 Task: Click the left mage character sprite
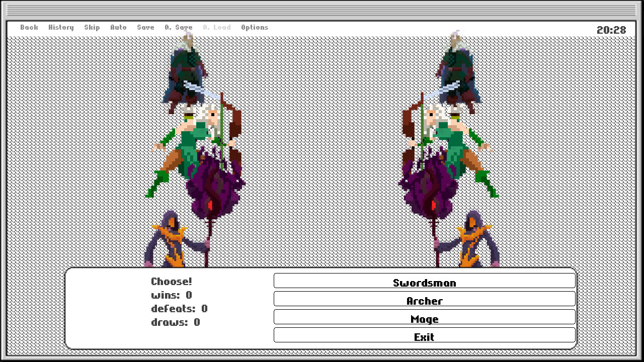pos(171,241)
